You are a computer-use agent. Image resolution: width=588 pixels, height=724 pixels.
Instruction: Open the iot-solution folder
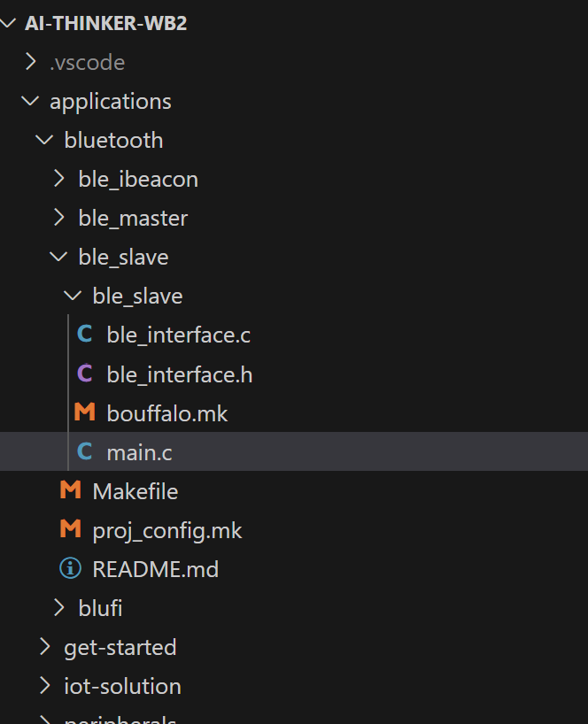point(122,686)
